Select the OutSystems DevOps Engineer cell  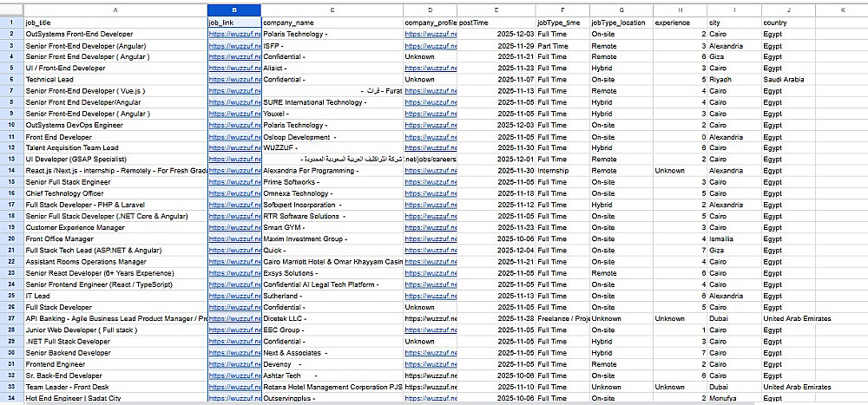(x=115, y=125)
